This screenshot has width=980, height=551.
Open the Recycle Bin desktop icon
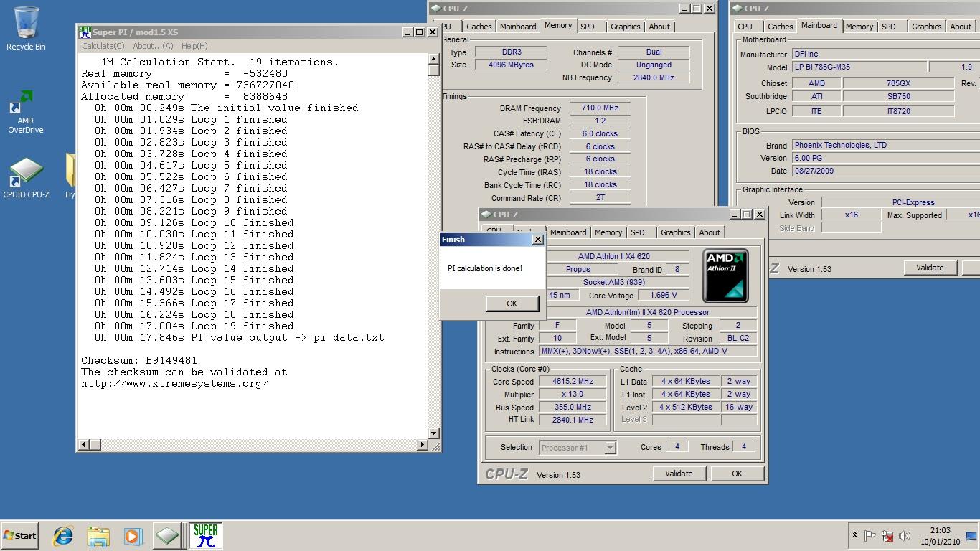26,29
